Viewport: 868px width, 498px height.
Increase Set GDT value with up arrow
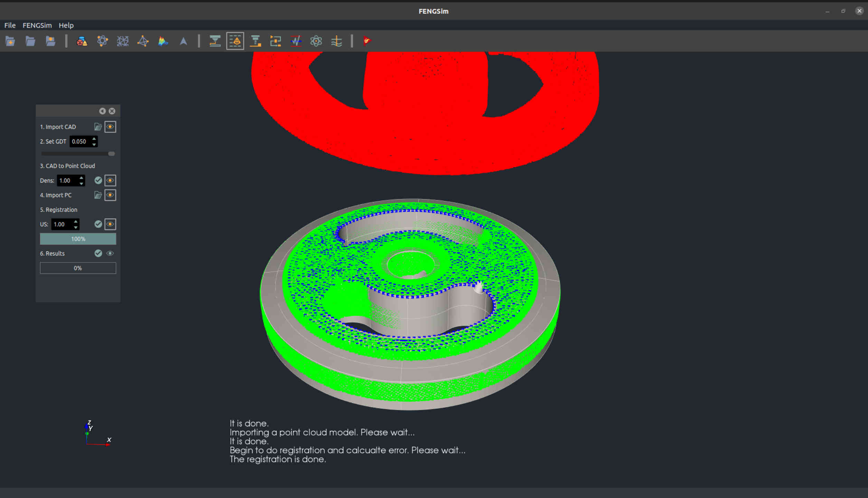pos(94,139)
